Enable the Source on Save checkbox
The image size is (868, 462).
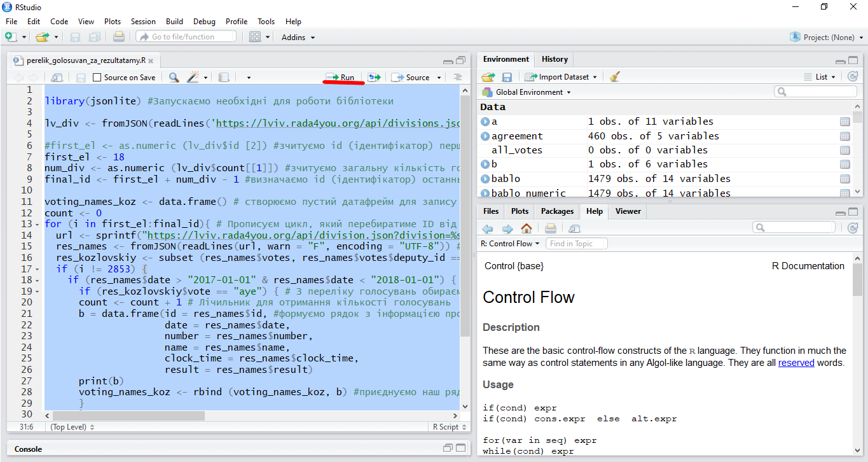tap(97, 78)
